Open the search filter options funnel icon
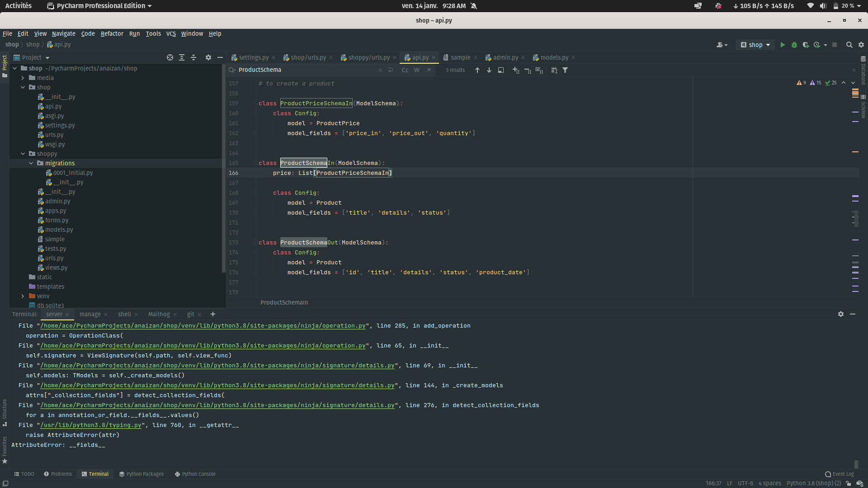The image size is (868, 488). click(565, 70)
